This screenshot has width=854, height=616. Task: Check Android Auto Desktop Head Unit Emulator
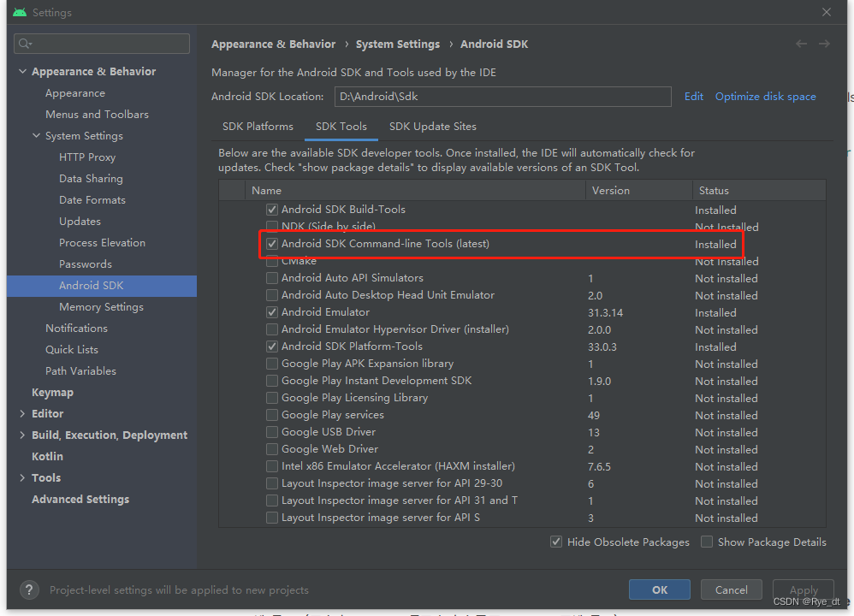click(272, 294)
